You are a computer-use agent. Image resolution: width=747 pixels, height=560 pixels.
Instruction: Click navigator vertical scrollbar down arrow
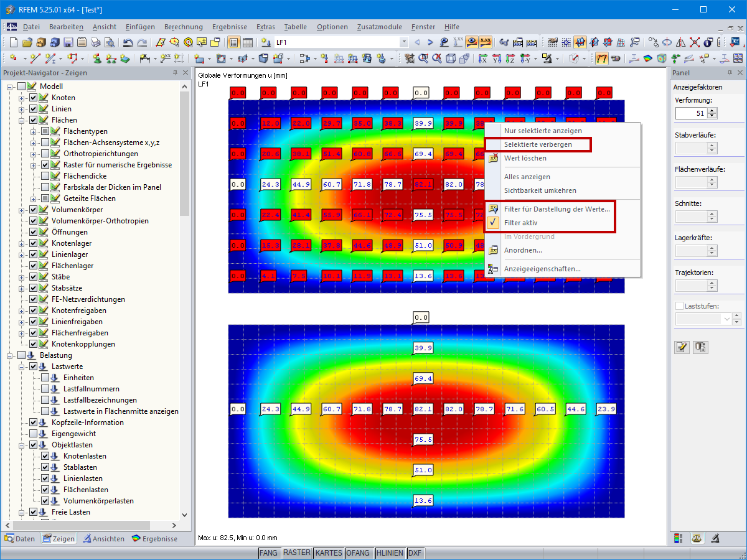[x=185, y=515]
